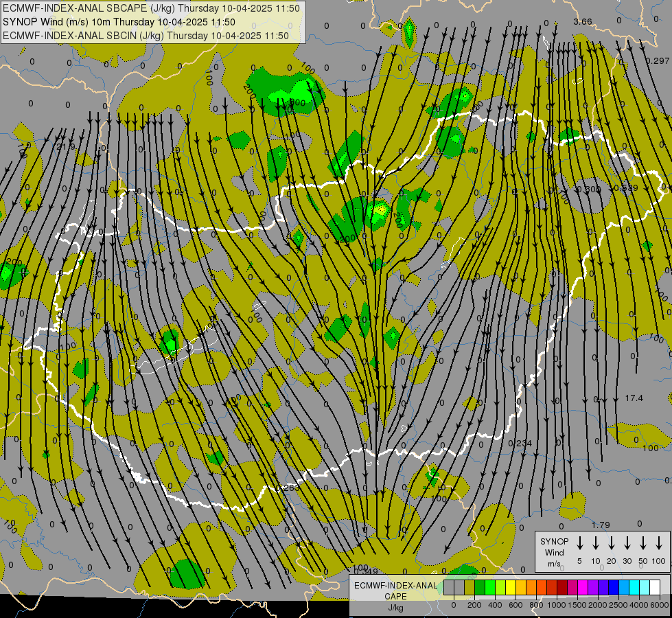Click the SYNOP Wind m/s legend label
672x618 pixels.
click(554, 552)
